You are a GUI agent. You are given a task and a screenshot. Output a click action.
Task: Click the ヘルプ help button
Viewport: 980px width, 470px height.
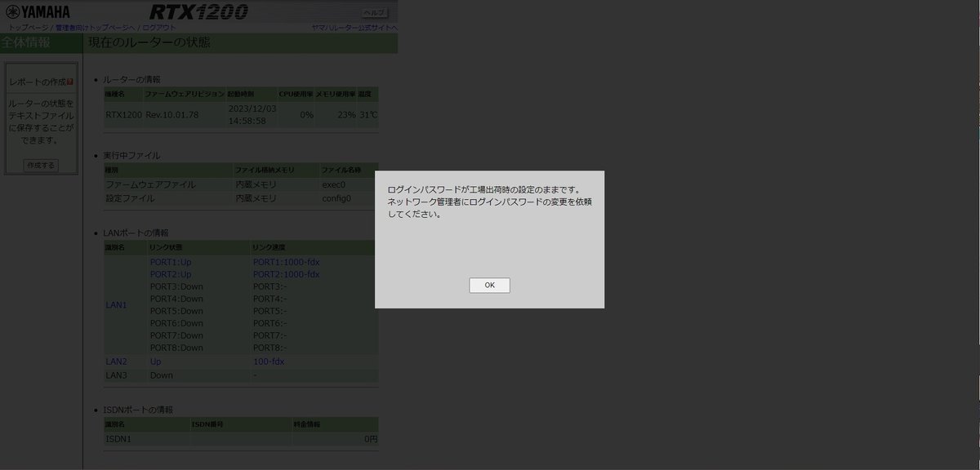coord(375,13)
